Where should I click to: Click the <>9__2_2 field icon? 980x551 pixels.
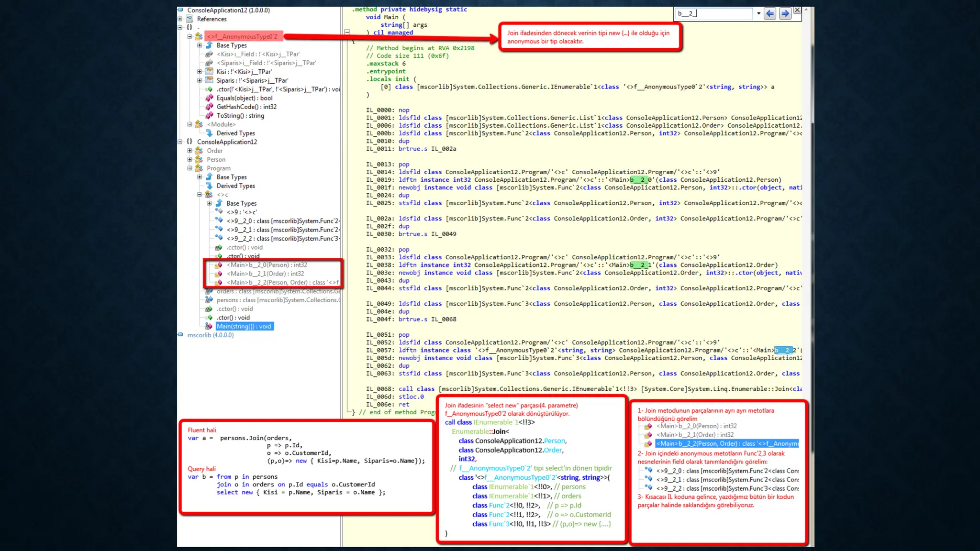click(x=219, y=238)
